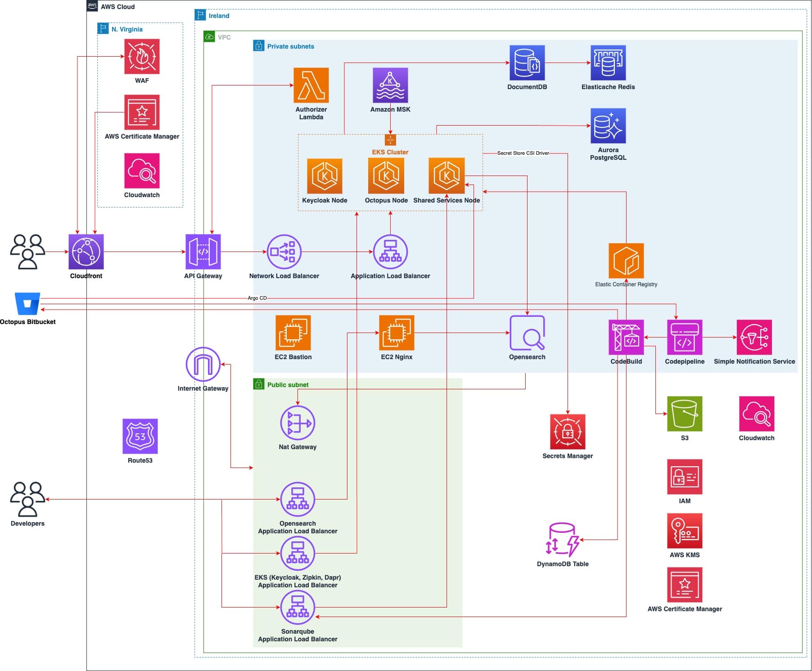Click the 'EKS Cluster' title text
The width and height of the screenshot is (812, 671).
(390, 152)
